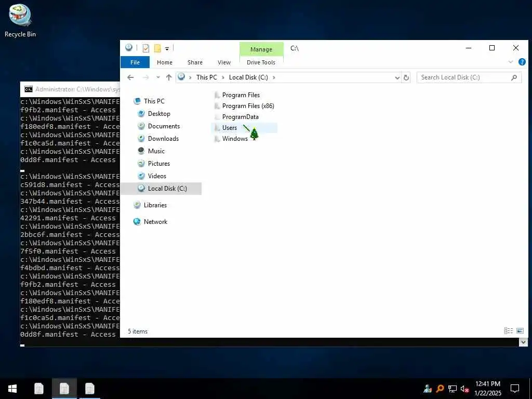Go up one folder level

tap(169, 77)
